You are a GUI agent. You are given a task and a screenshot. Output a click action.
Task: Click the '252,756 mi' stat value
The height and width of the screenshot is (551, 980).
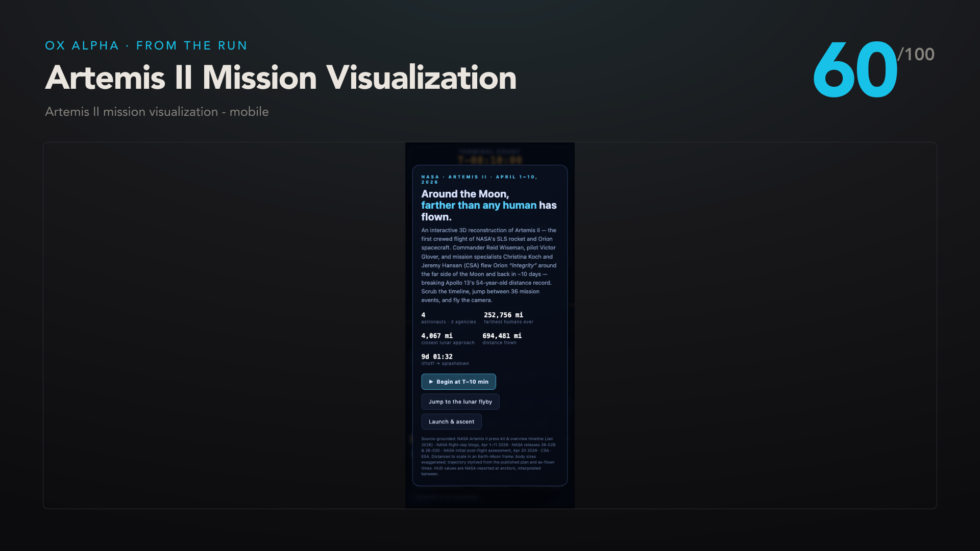pos(503,315)
